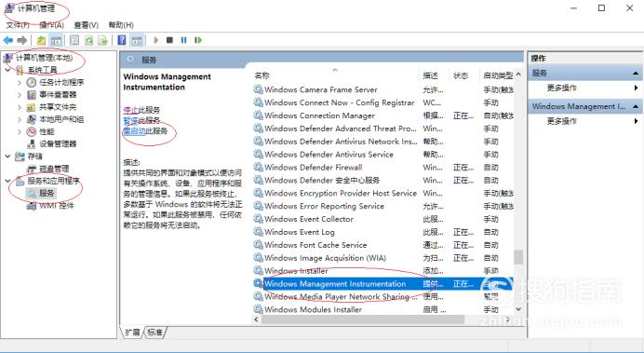
Task: Expand the 共享文件夹 node
Action: click(20, 107)
